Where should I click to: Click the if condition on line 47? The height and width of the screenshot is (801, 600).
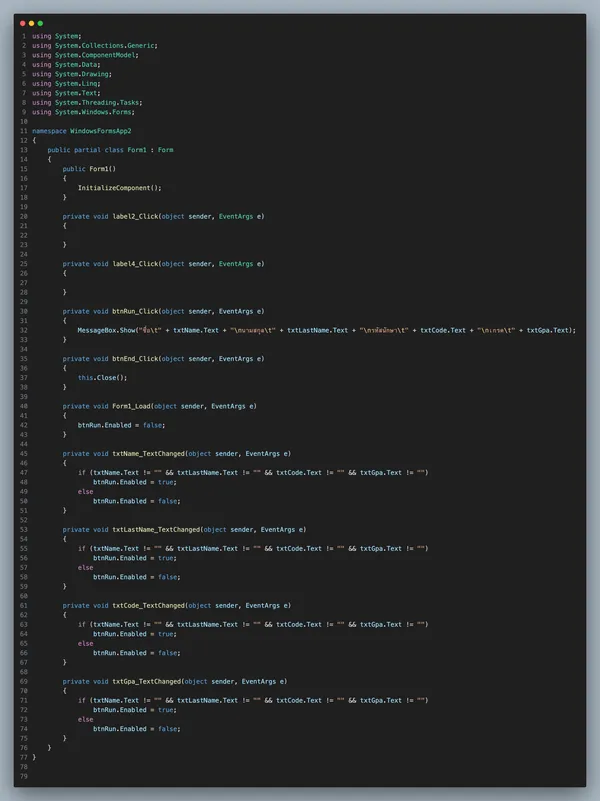point(253,473)
